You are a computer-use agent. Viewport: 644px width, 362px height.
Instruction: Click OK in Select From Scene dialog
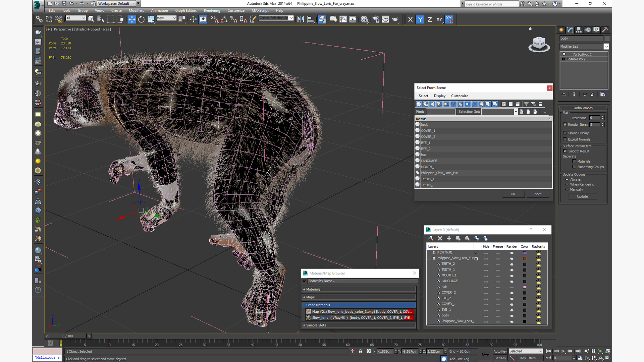[x=513, y=194]
